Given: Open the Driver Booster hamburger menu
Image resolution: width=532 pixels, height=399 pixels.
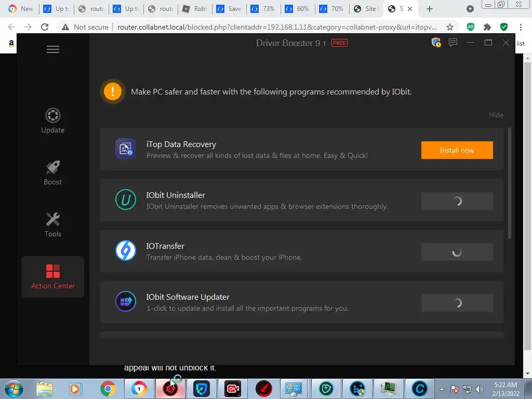Looking at the screenshot, I should point(53,49).
